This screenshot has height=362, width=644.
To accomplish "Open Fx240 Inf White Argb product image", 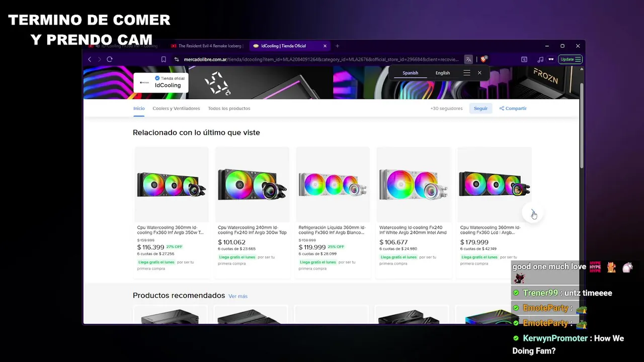I will tap(414, 185).
